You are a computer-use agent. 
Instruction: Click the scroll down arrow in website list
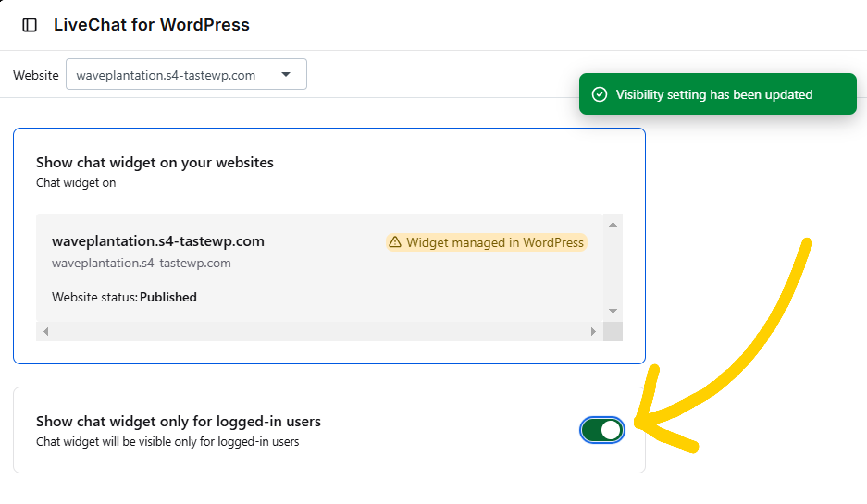click(613, 311)
